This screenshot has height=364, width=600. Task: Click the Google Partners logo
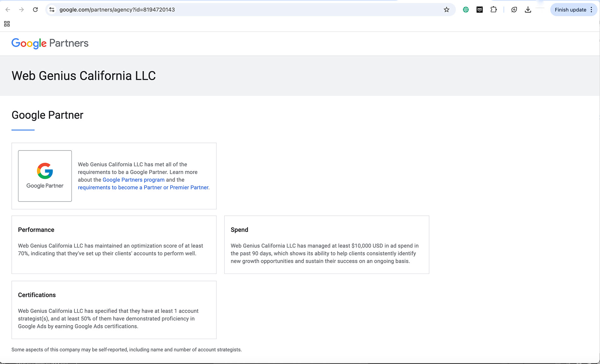pos(50,43)
